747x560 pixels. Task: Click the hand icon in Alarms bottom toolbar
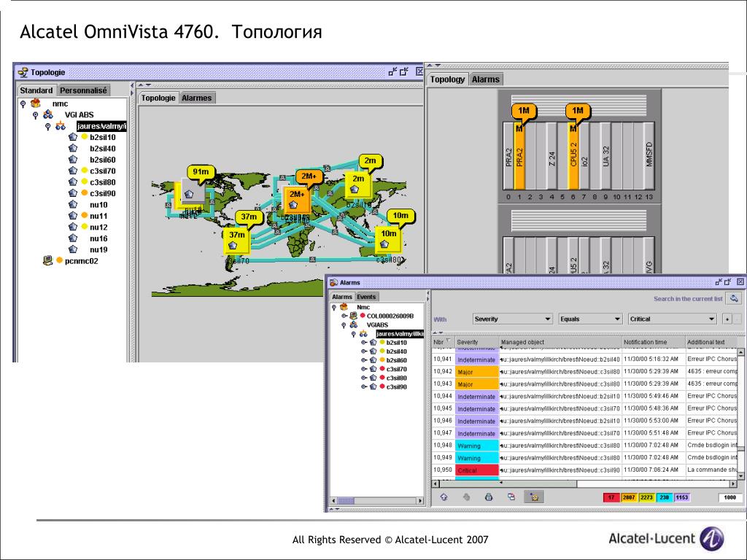(x=466, y=497)
